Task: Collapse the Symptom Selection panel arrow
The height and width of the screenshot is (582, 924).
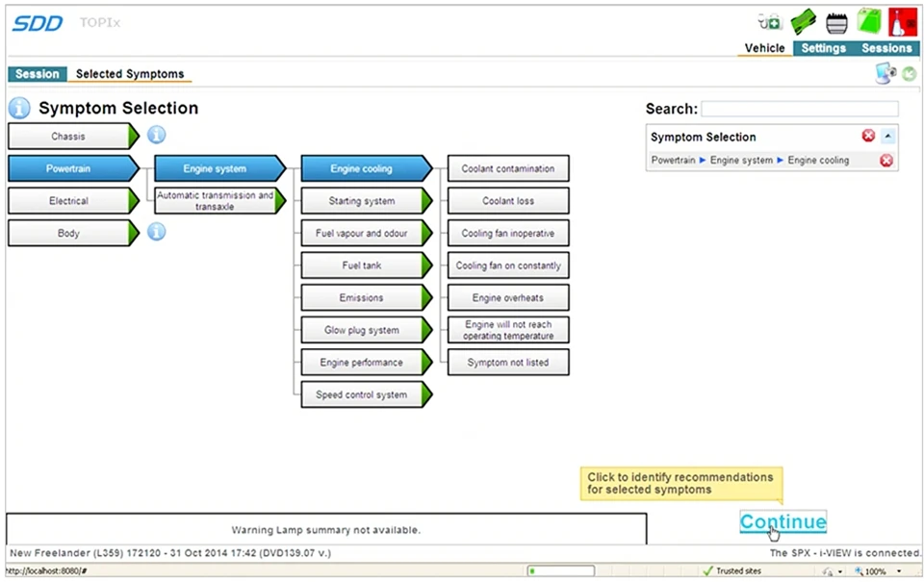Action: click(888, 137)
